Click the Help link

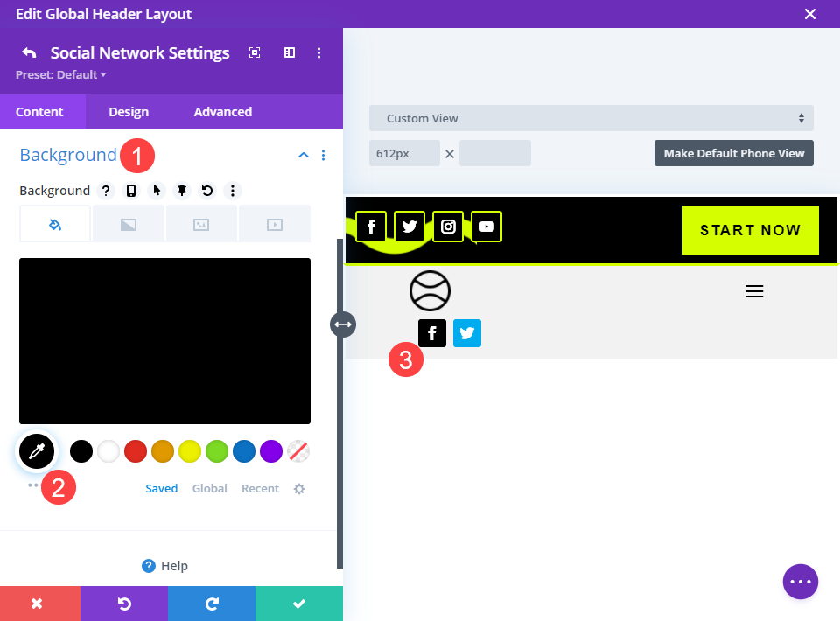165,566
